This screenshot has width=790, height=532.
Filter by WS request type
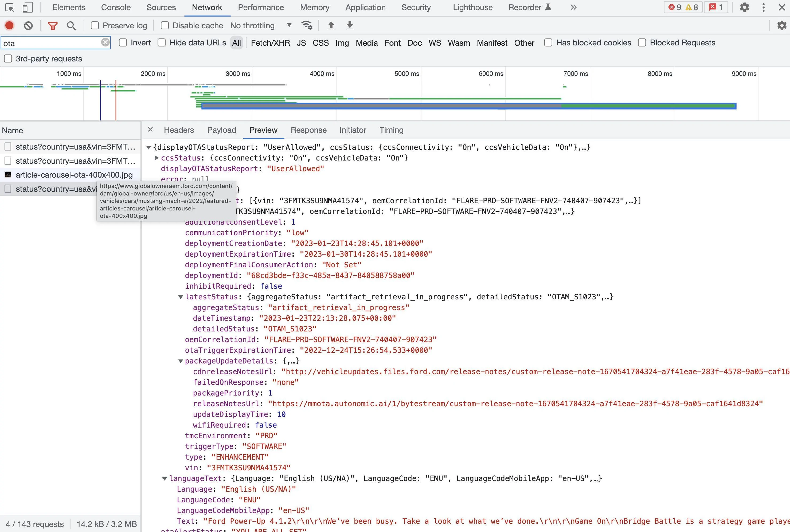435,43
